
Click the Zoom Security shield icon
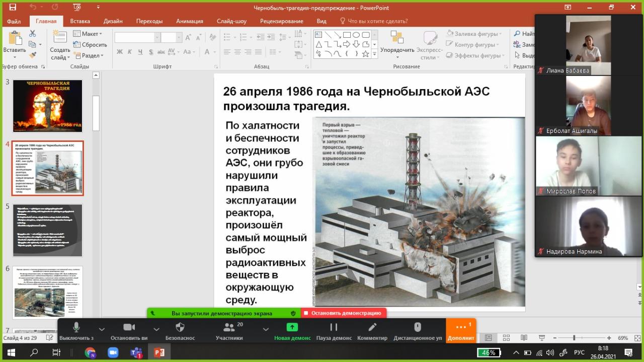[x=180, y=328]
